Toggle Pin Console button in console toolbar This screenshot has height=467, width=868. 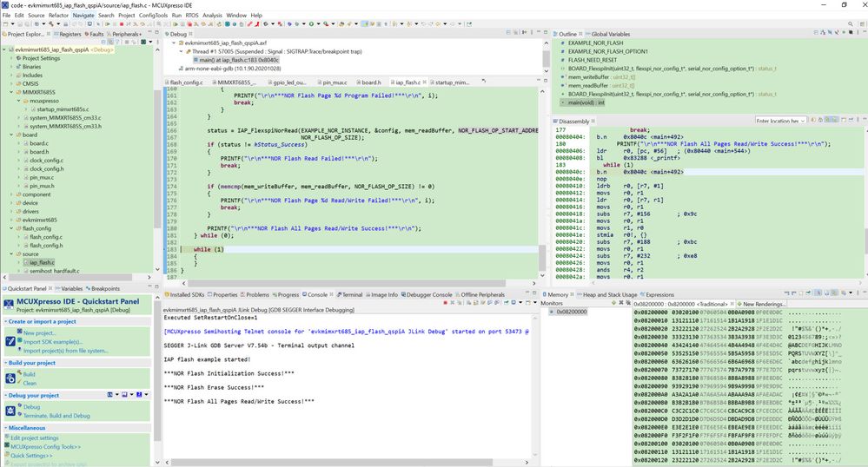pos(507,303)
